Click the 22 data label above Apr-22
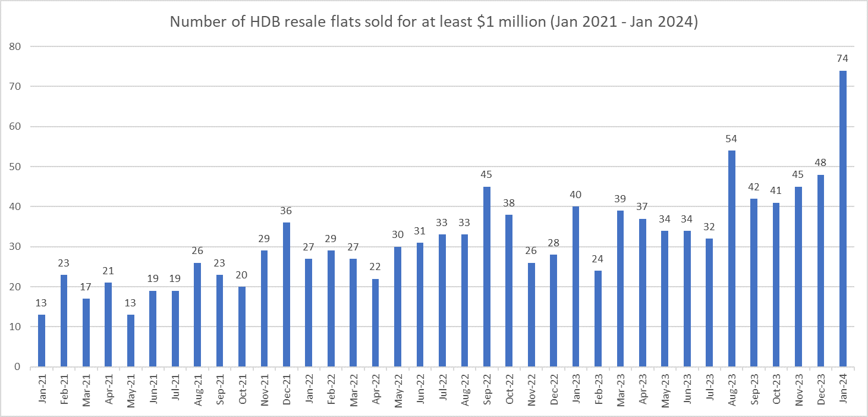Image resolution: width=868 pixels, height=417 pixels. tap(376, 266)
